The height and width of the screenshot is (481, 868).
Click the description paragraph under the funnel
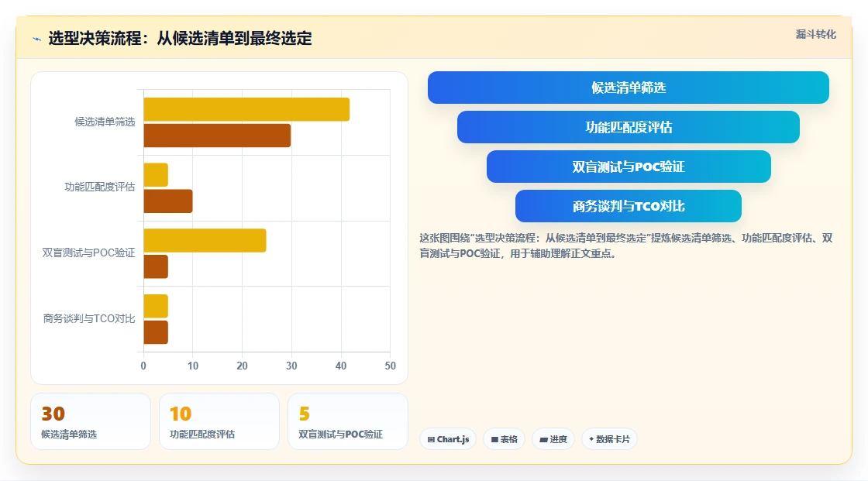tap(626, 246)
